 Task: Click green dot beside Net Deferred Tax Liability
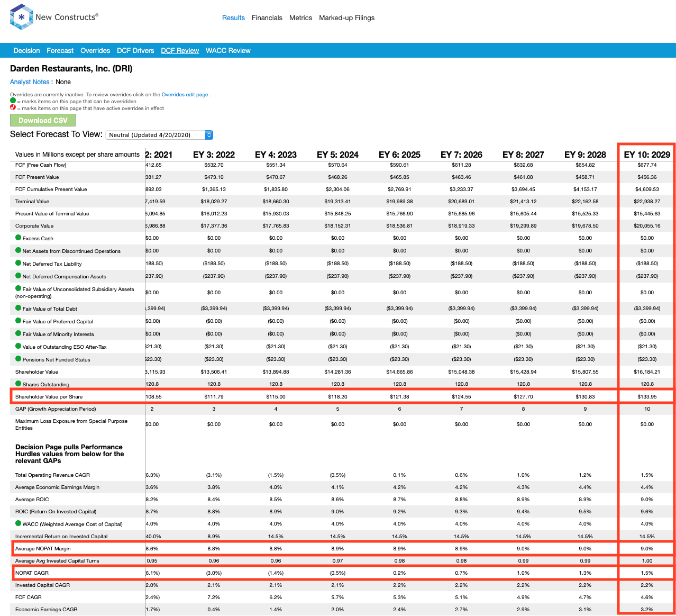click(x=19, y=263)
